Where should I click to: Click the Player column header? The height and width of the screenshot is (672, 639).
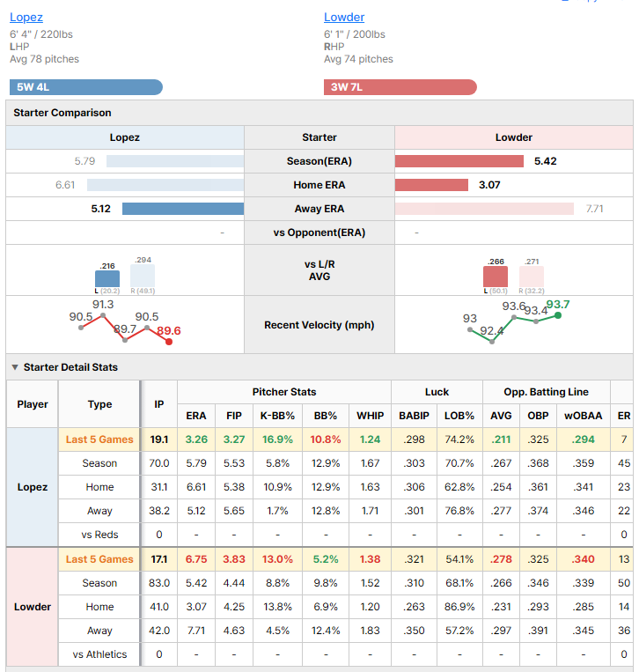coord(33,404)
